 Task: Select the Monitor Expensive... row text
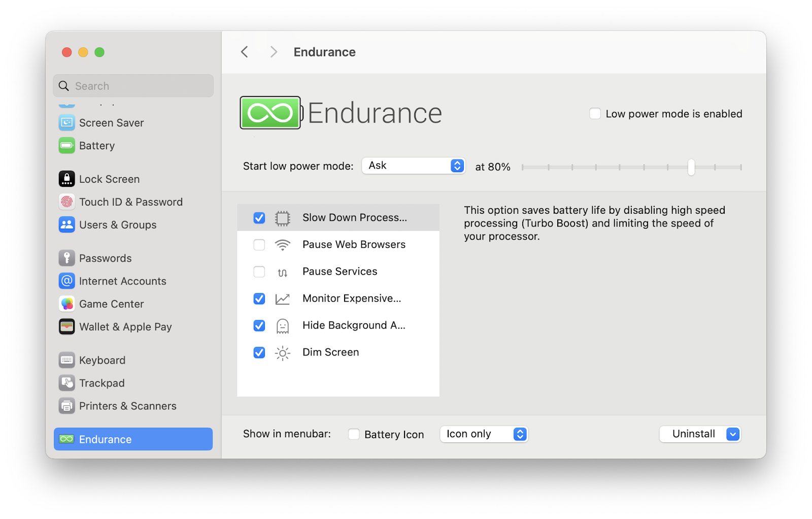tap(352, 298)
